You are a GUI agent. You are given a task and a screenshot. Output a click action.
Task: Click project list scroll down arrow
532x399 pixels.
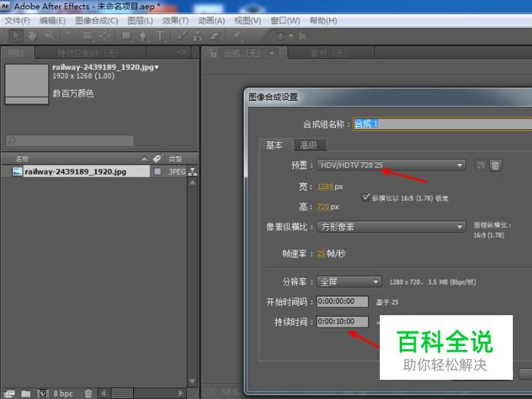tap(192, 381)
